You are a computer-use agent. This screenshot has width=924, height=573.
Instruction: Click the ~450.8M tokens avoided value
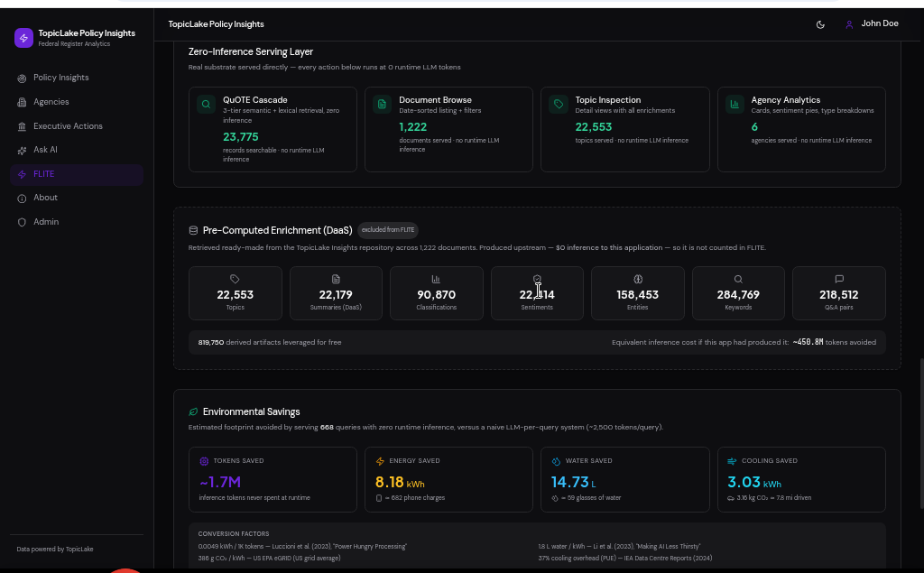coord(808,343)
